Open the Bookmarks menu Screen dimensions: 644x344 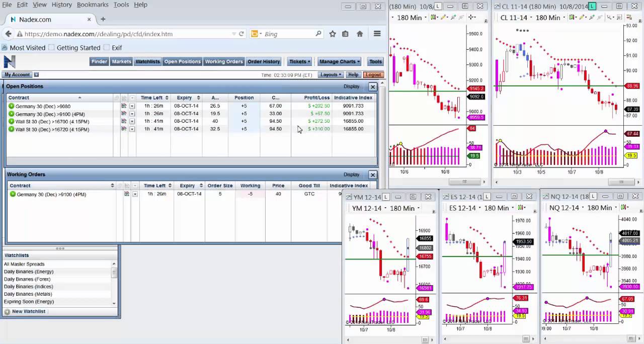click(93, 5)
